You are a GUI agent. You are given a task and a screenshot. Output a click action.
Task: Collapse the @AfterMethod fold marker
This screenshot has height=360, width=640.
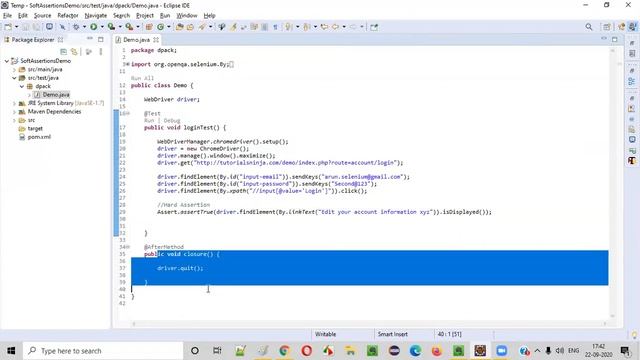pos(128,247)
